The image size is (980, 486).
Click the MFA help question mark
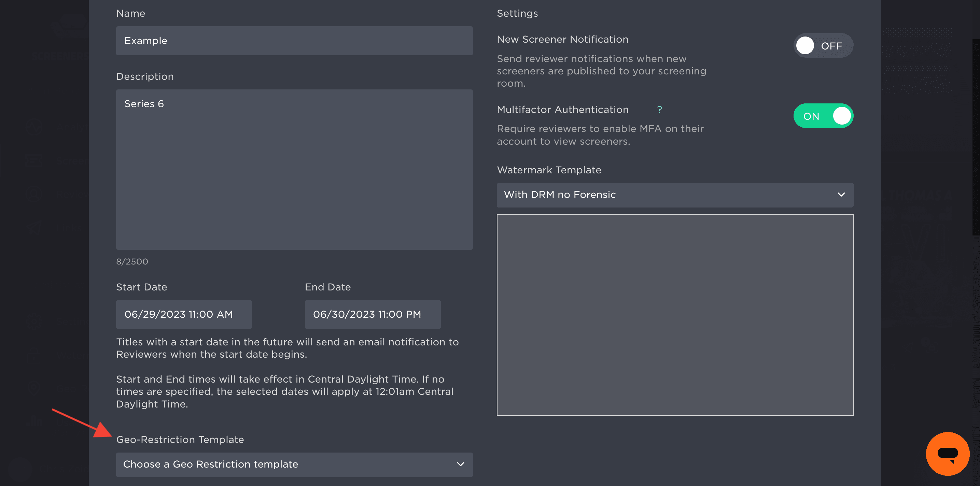(x=660, y=110)
